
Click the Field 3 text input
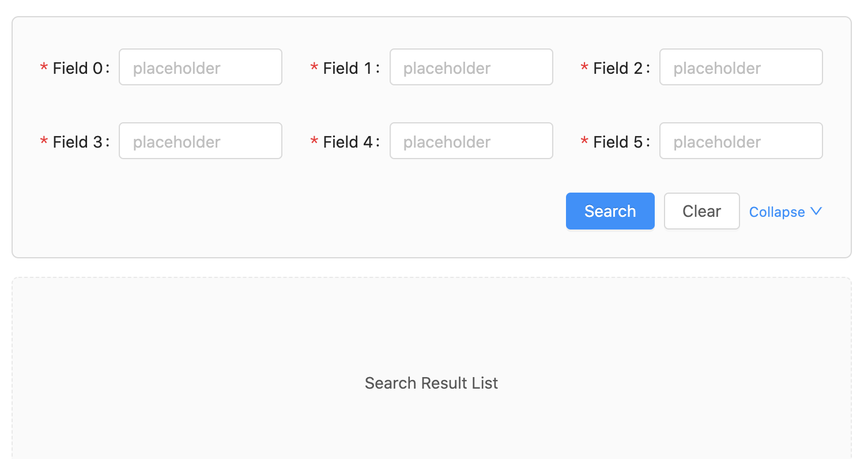200,141
